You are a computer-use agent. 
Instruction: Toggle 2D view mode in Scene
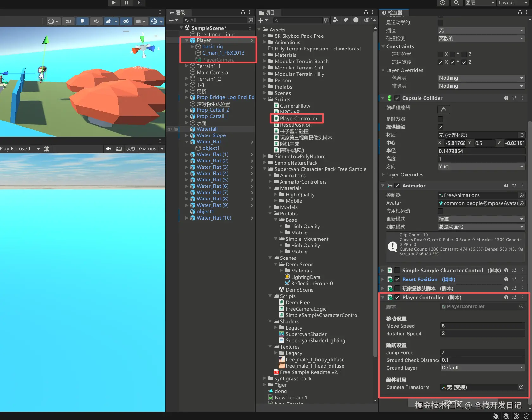(x=68, y=21)
